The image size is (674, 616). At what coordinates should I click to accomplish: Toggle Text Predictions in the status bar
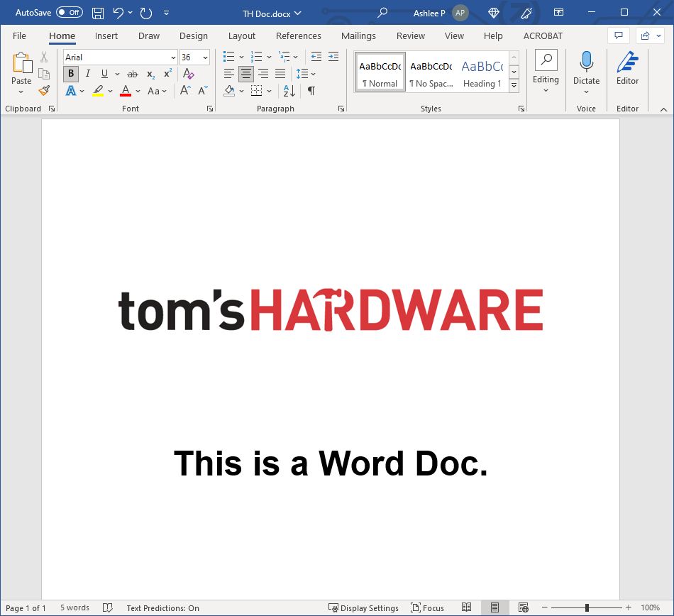pos(162,608)
